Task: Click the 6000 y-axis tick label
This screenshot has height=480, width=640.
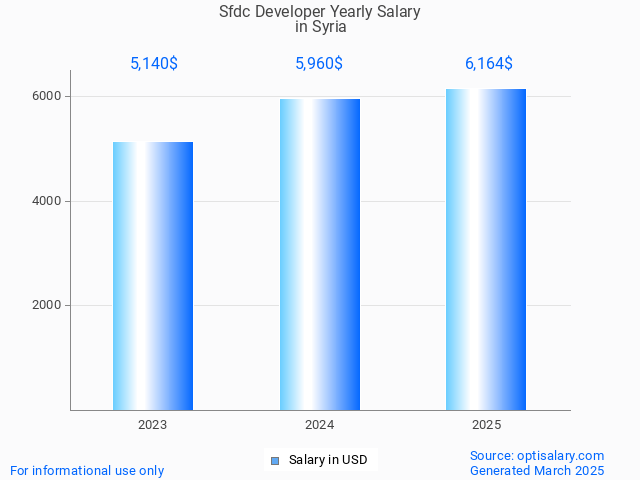Action: (46, 96)
